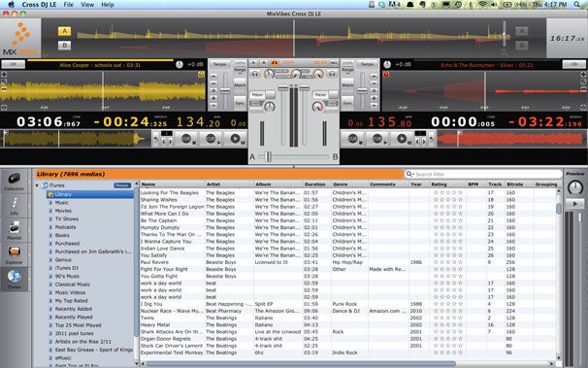Click deck A's cue-stop button
Viewport: 588px width, 368px height.
186,139
